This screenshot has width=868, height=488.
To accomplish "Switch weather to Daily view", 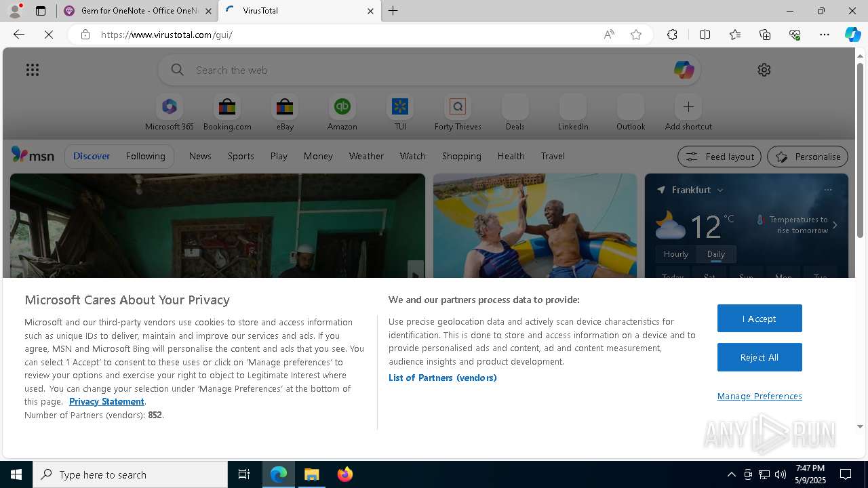I will (x=716, y=254).
